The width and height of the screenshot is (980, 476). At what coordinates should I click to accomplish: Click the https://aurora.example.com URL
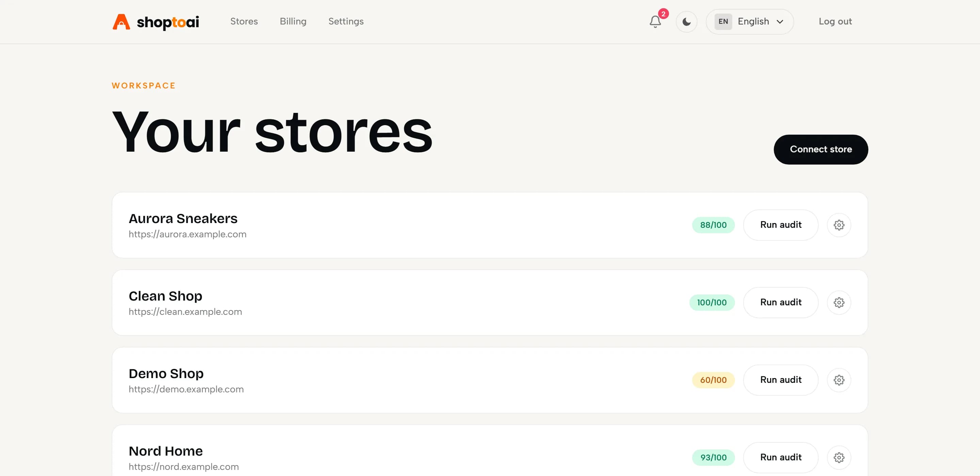tap(187, 234)
